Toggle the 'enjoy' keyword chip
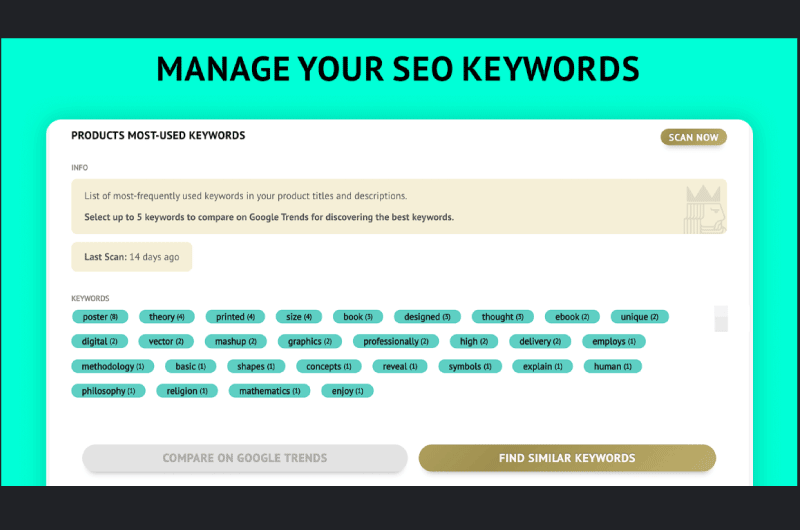The image size is (800, 530). pos(347,391)
